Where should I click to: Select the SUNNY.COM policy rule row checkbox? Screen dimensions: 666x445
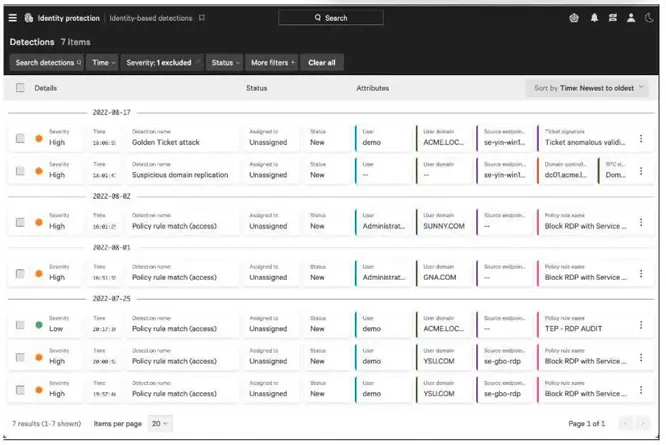pos(20,222)
